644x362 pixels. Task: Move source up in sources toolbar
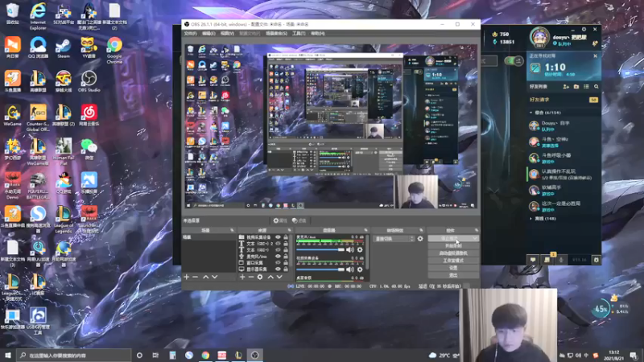270,277
